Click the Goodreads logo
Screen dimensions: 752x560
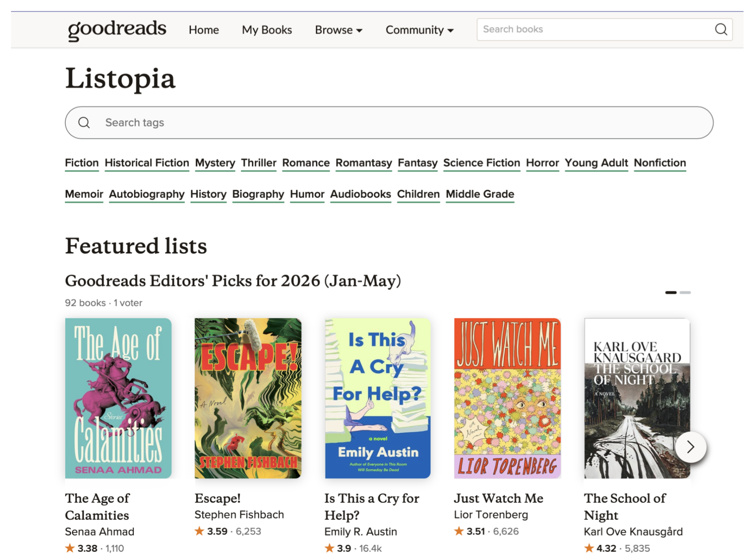pos(117,30)
